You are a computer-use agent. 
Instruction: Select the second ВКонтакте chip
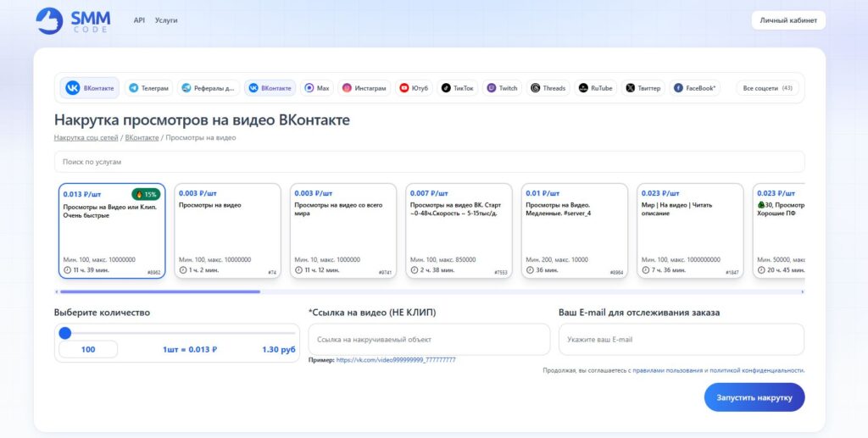270,88
